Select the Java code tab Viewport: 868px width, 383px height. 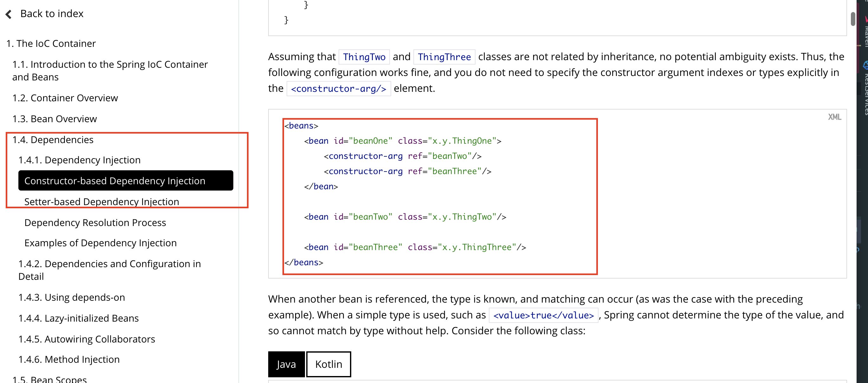click(286, 364)
